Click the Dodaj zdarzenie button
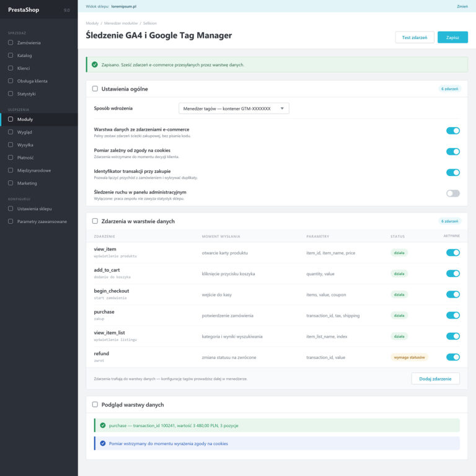The height and width of the screenshot is (476, 476). 435,379
